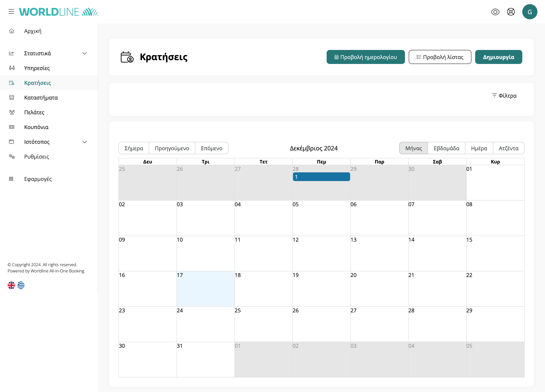The height and width of the screenshot is (392, 545).
Task: Expand the Στατιστικά submenu chevron
Action: [x=84, y=53]
